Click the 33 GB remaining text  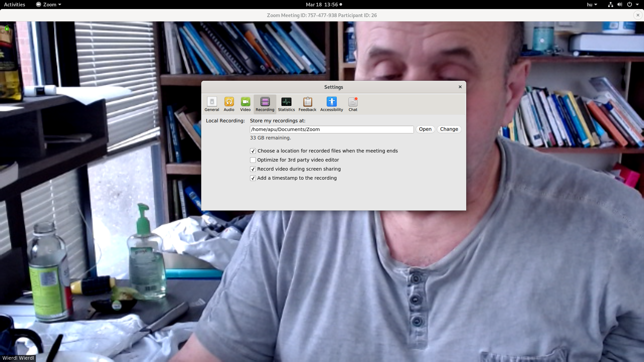(x=270, y=138)
